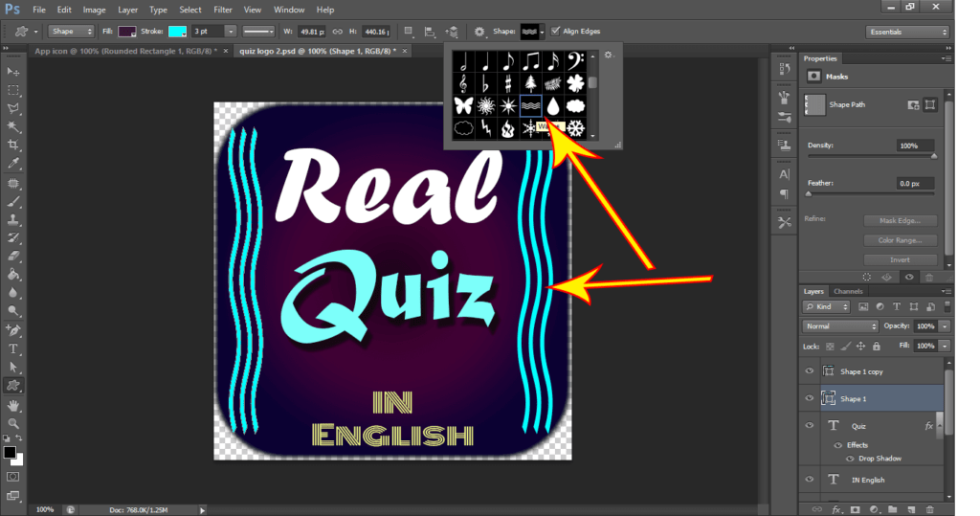Click the cyan Stroke color swatch
Viewport: 980px width, 516px height.
click(177, 32)
